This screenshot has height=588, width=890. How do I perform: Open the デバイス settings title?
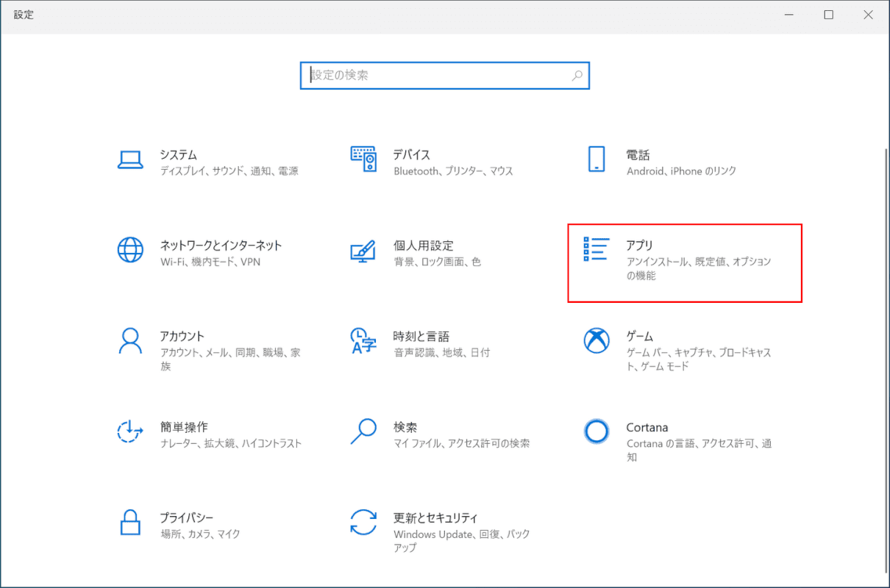coord(412,155)
